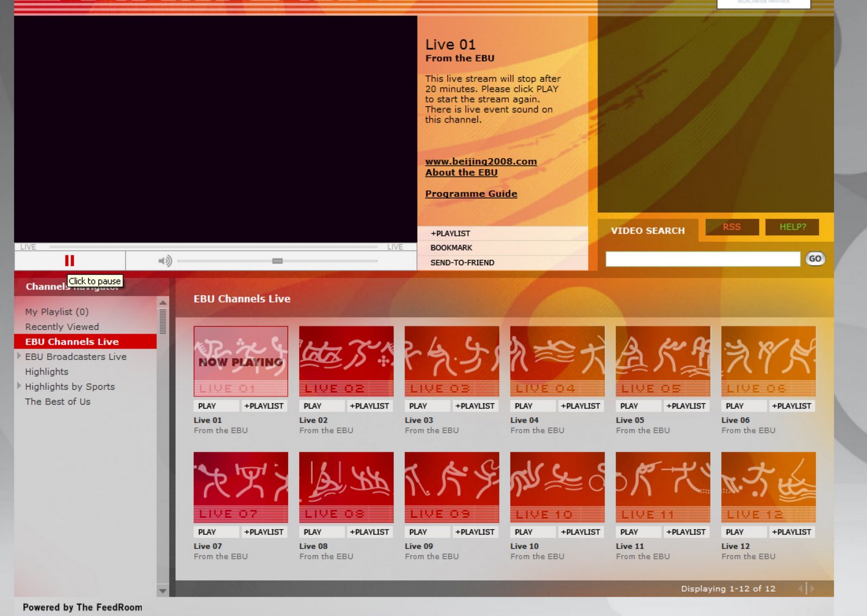Expand EBU Broadcasters Live arrow

[19, 356]
